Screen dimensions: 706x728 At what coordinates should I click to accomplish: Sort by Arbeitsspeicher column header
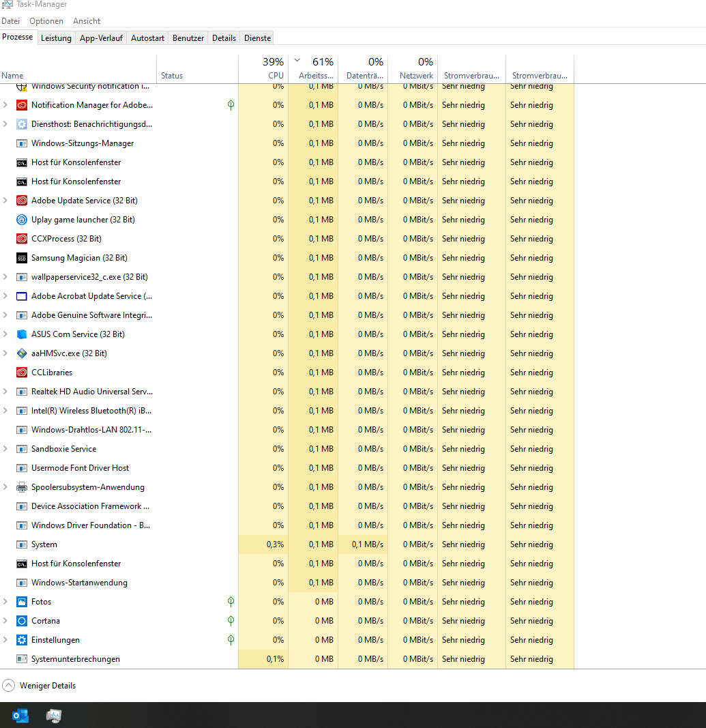[313, 69]
